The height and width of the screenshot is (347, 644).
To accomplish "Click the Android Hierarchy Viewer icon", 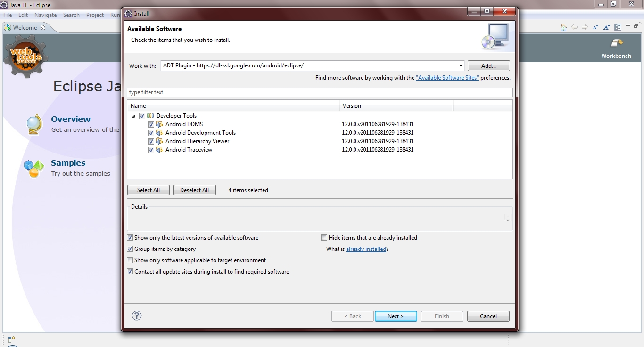I will (x=159, y=141).
